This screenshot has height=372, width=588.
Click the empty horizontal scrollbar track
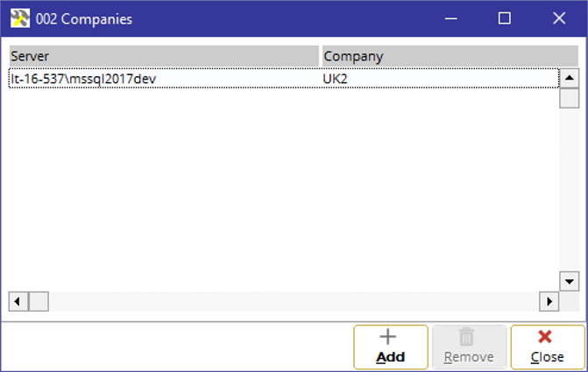294,301
